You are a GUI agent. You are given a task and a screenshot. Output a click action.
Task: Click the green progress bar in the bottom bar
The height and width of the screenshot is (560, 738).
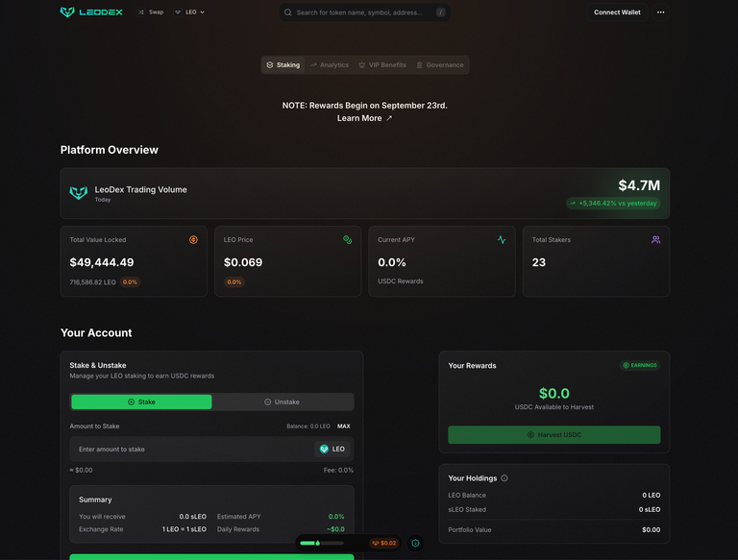(322, 543)
